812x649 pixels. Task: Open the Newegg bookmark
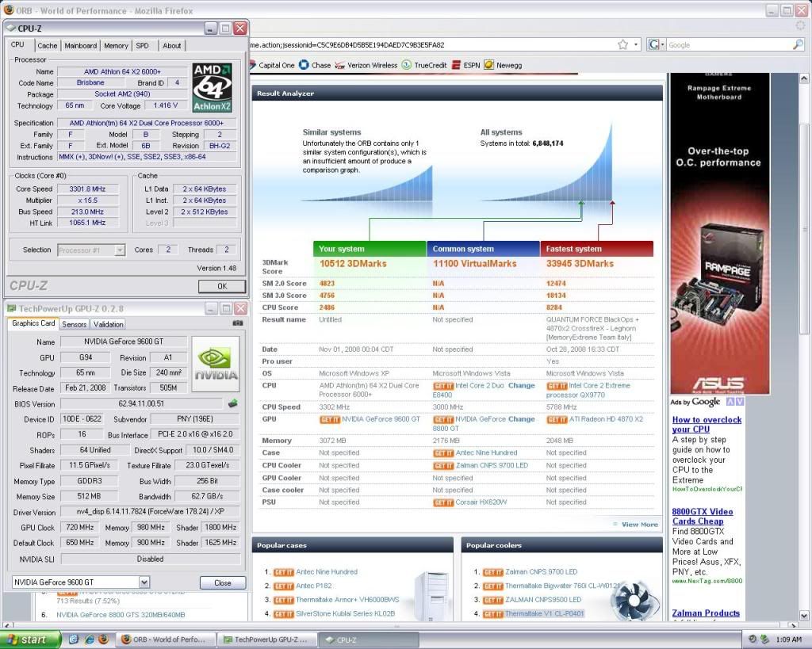tap(504, 65)
